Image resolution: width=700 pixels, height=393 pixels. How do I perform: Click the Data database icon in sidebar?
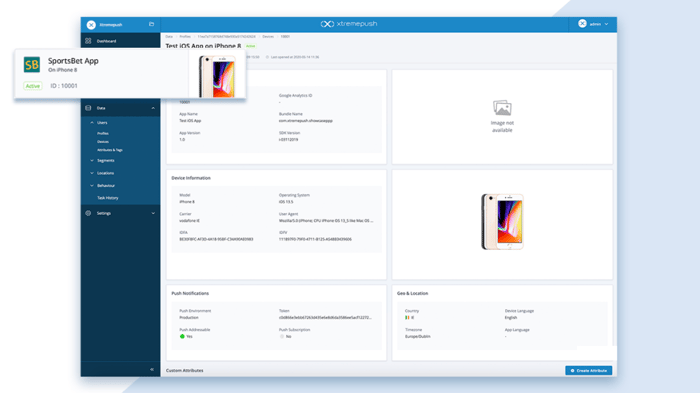pyautogui.click(x=88, y=108)
